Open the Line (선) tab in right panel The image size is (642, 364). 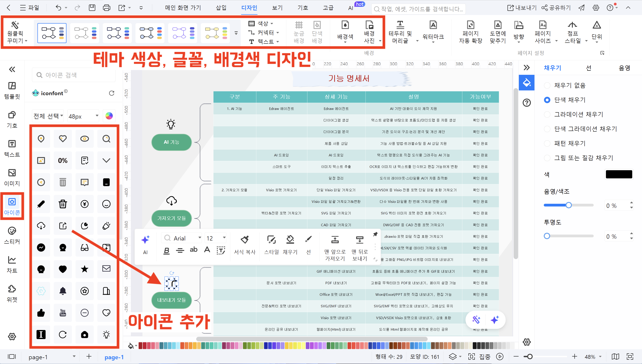588,68
